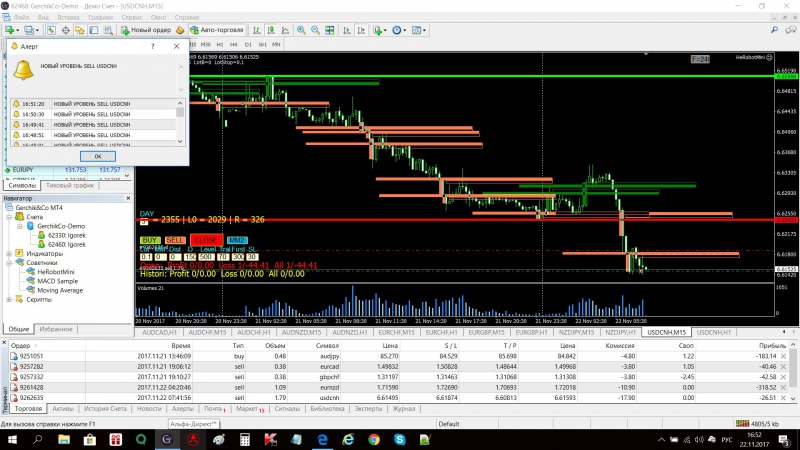Select HeRobotMini expert advisor in Navigator
Screen dimensions: 800x450
pos(56,272)
